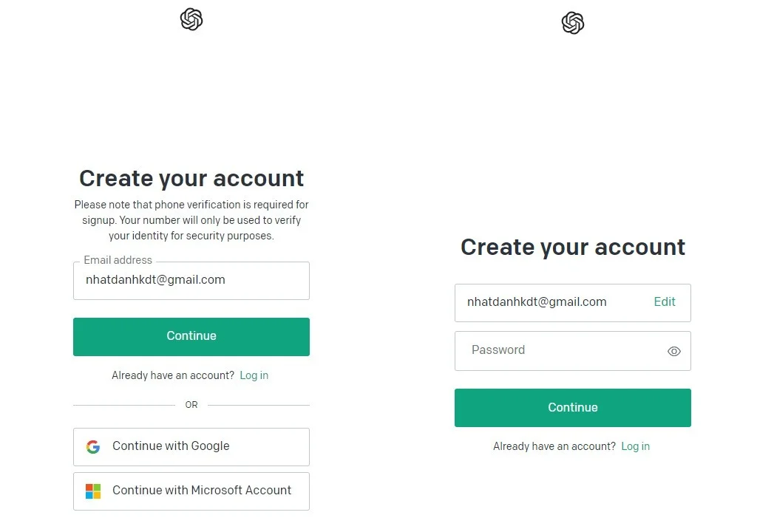Choose Continue with Microsoft Account
The image size is (757, 532).
(x=191, y=491)
